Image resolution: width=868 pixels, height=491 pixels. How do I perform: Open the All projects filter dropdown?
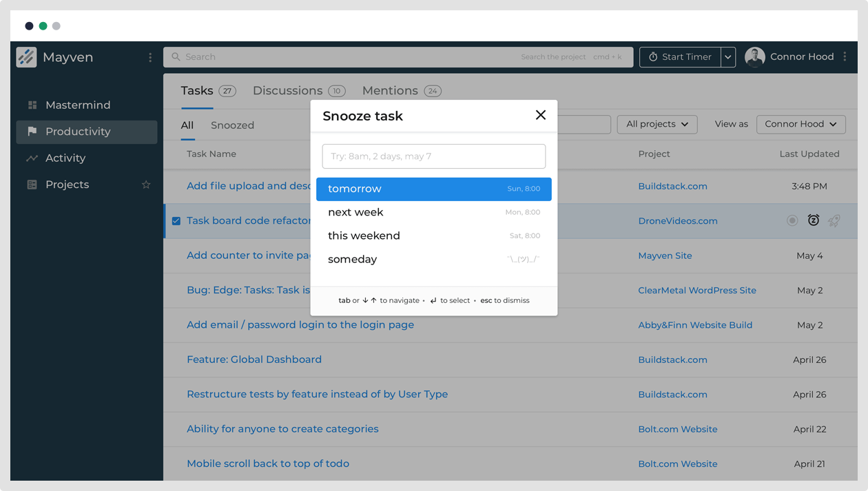[x=657, y=124]
